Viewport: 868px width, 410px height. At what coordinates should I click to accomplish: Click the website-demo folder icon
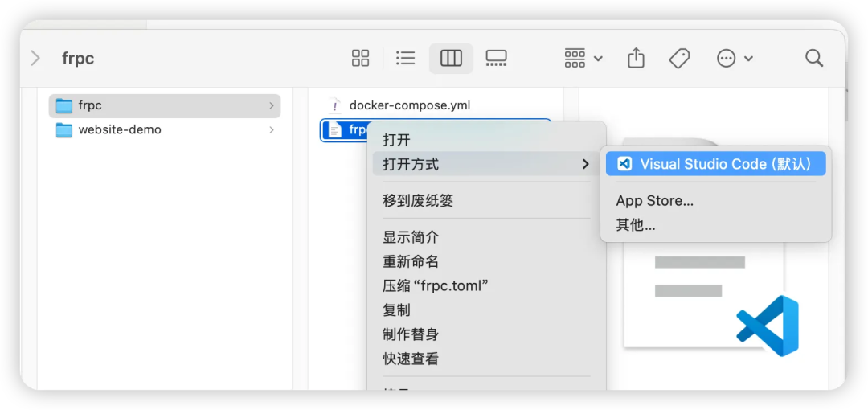point(64,130)
